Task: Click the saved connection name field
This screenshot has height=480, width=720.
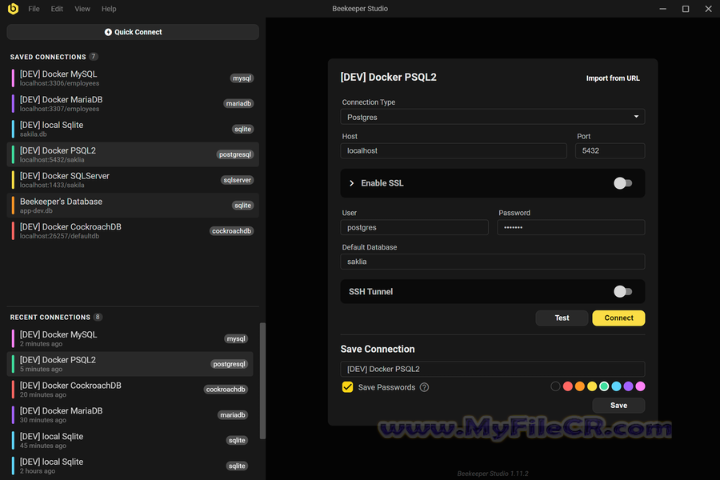Action: coord(492,369)
